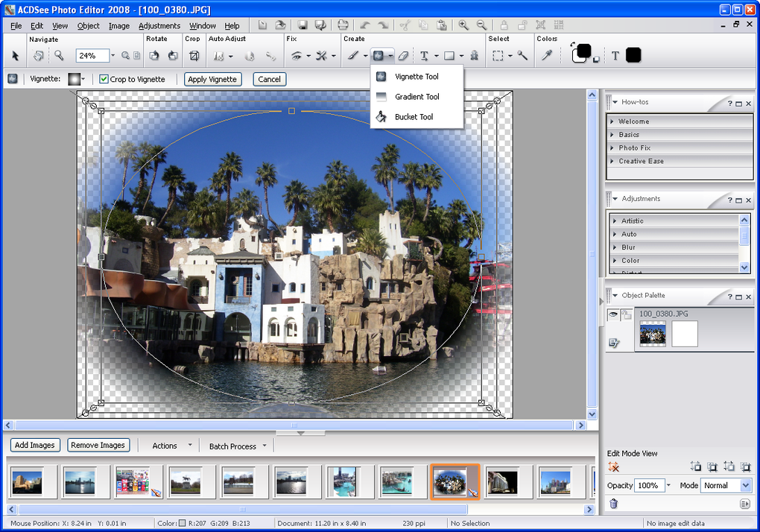Choose the Bucket Tool menu entry
The width and height of the screenshot is (760, 532).
[414, 117]
